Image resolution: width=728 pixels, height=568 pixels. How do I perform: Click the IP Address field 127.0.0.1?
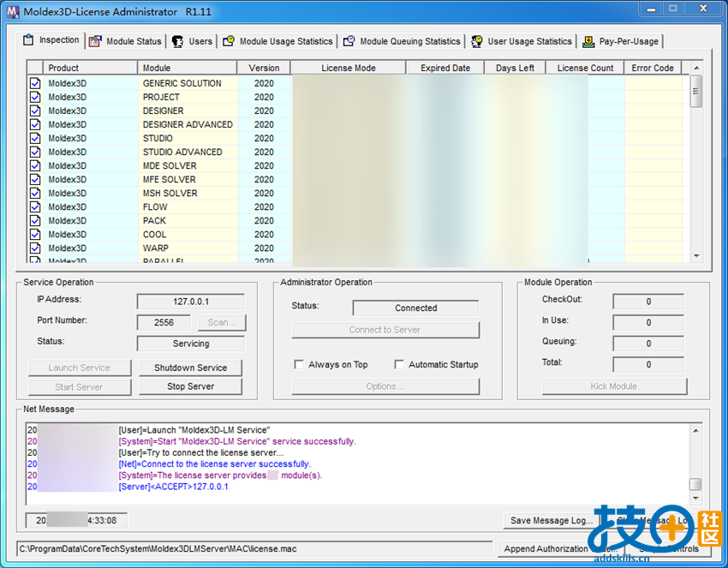click(191, 302)
